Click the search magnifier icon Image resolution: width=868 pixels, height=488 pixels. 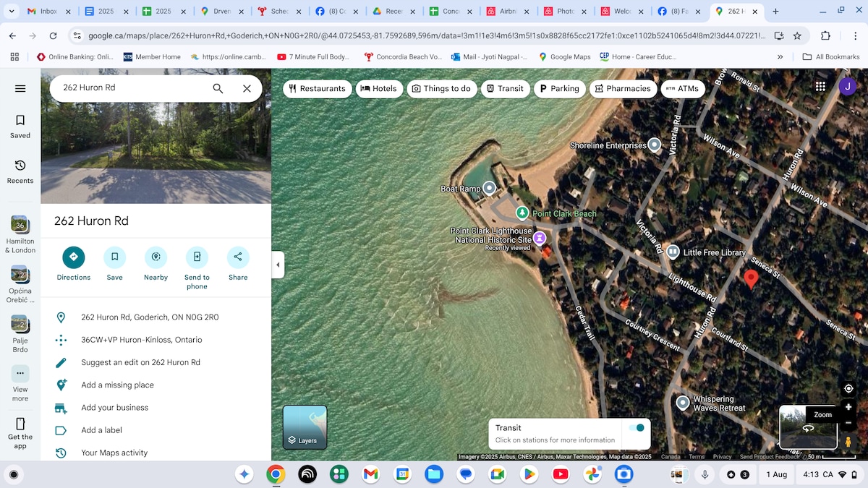[x=218, y=88]
